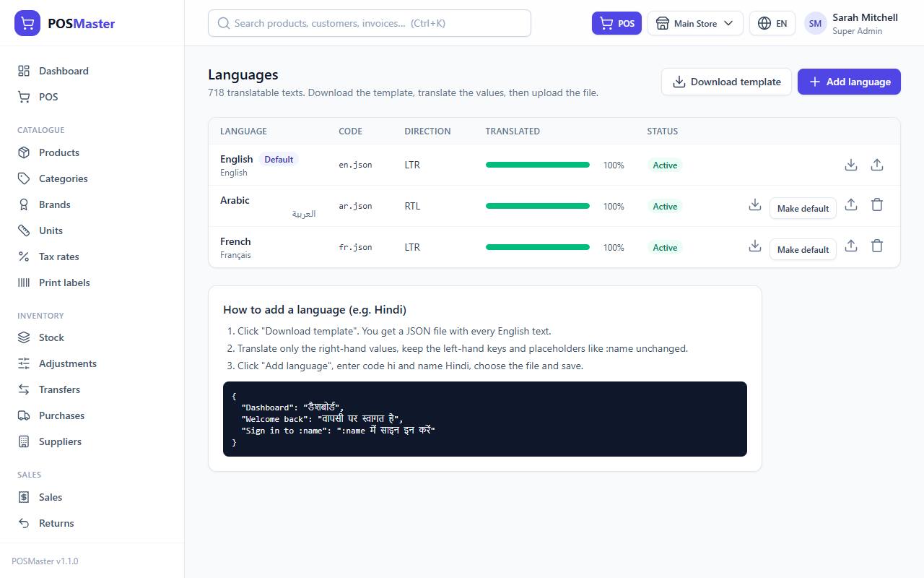Screen dimensions: 924x578
Task: Open Categories in the sidebar
Action: [x=92, y=178]
